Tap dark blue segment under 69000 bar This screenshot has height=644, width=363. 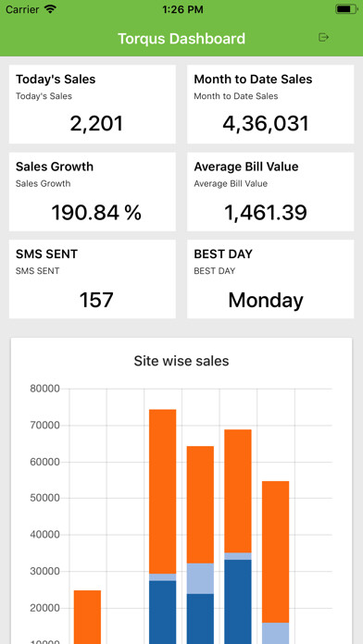pos(238,601)
